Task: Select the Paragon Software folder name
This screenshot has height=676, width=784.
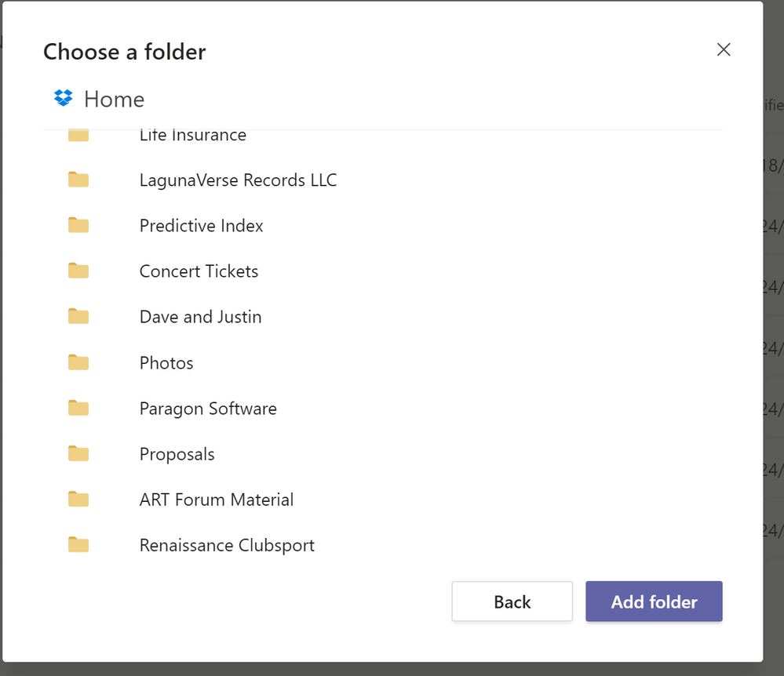Action: pyautogui.click(x=208, y=409)
